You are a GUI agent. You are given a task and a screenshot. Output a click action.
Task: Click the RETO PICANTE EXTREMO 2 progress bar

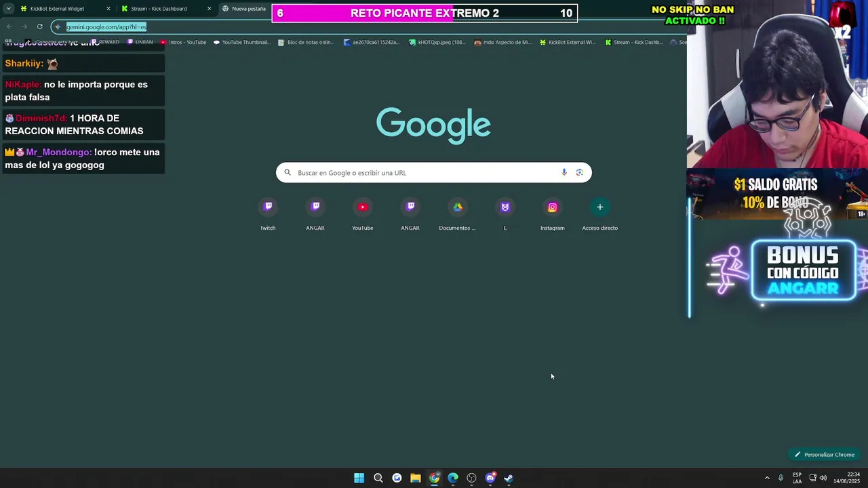[425, 13]
